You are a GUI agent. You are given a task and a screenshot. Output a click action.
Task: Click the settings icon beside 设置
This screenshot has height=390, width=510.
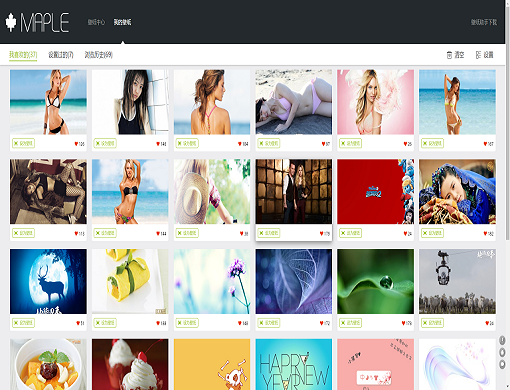point(478,55)
